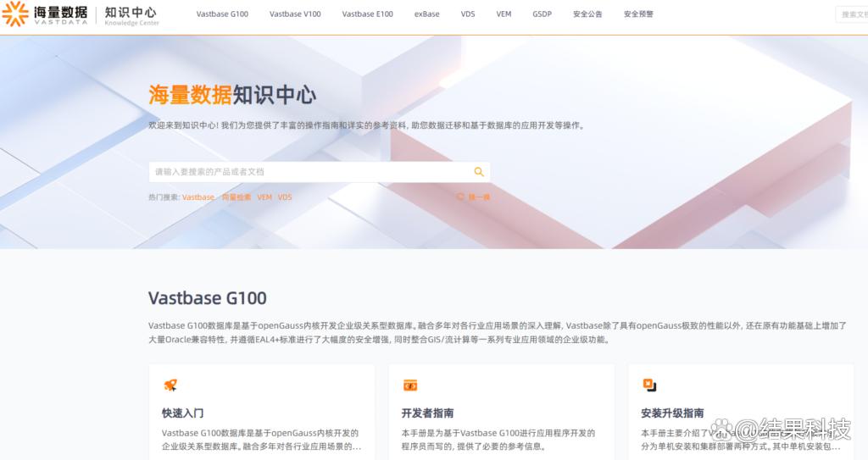Open the 开发者指南 card title
Viewport: 868px width, 460px height.
[x=427, y=413]
